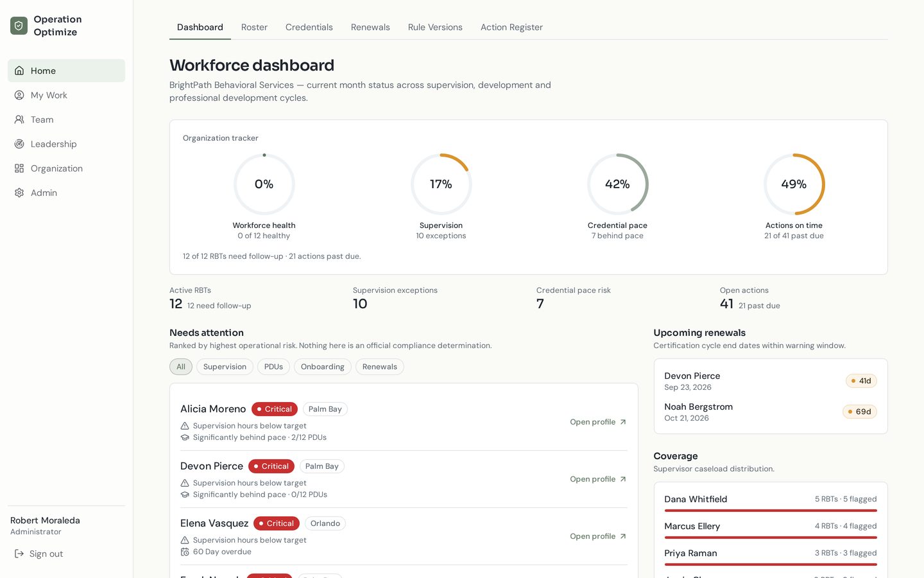924x578 pixels.
Task: Click the '21 past due' open actions stat
Action: 759,306
